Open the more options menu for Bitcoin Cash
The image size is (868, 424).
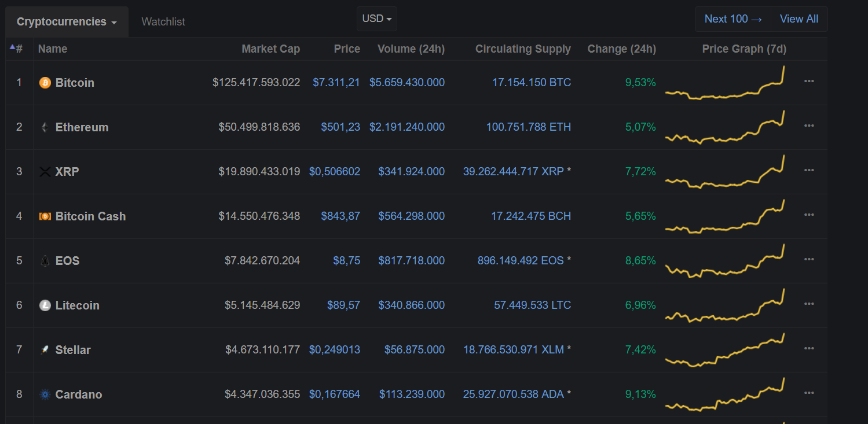tap(809, 215)
